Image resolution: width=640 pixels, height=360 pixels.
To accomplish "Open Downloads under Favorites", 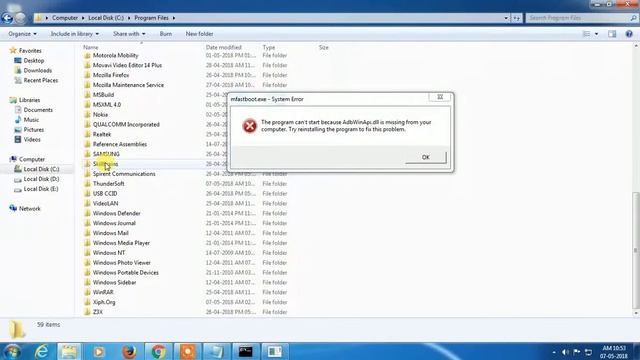I will click(x=37, y=70).
